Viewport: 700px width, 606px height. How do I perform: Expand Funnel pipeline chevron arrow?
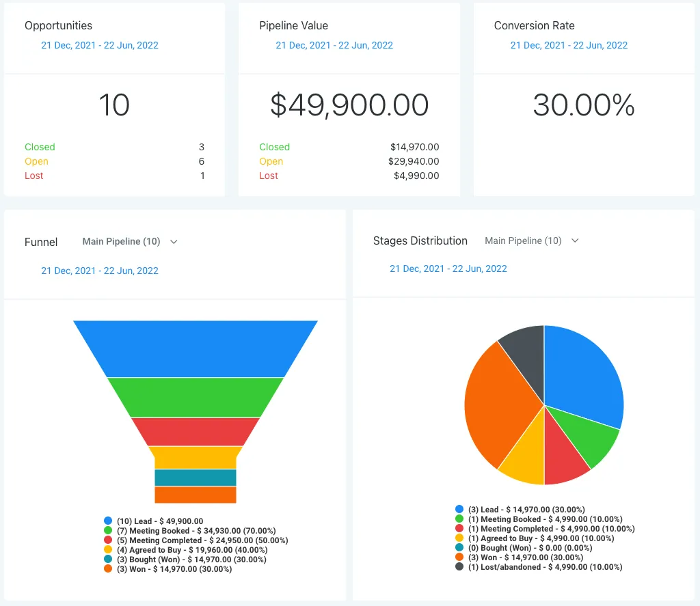click(x=174, y=242)
